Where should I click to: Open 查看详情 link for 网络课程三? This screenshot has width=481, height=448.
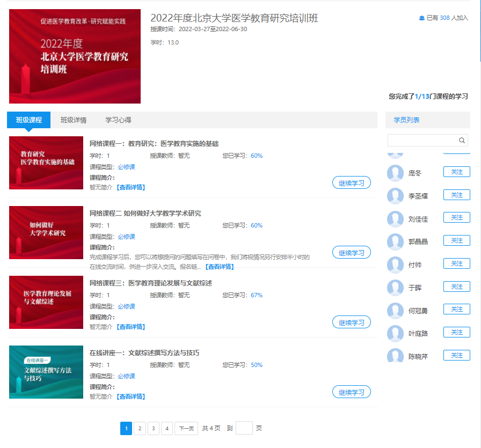tap(131, 327)
